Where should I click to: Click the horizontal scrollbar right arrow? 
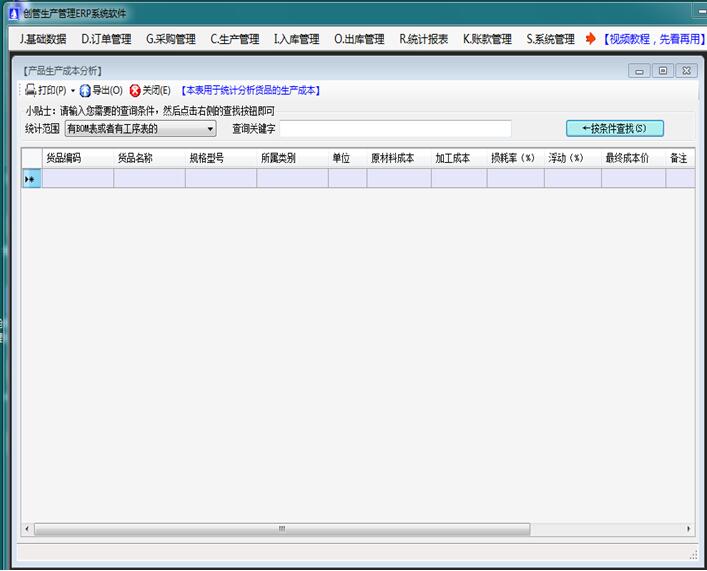point(689,529)
